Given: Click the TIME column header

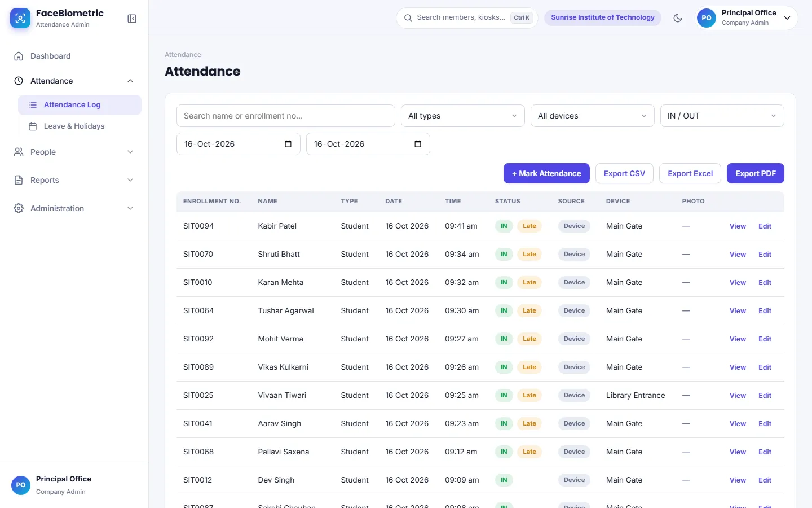Looking at the screenshot, I should pyautogui.click(x=453, y=201).
